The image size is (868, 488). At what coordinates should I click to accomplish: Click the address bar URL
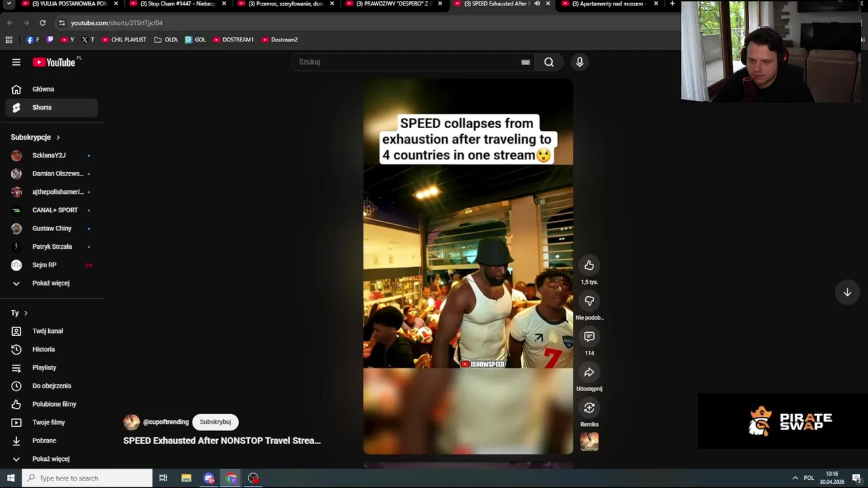(x=117, y=23)
